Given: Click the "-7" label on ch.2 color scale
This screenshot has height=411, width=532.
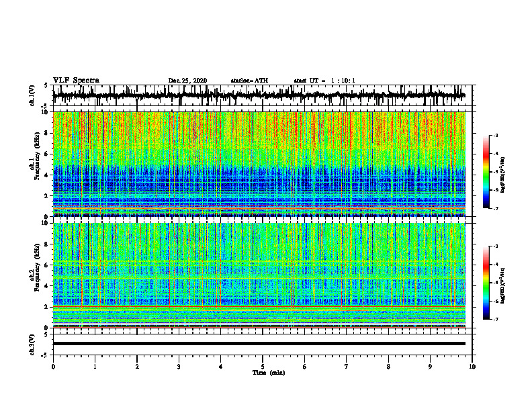Looking at the screenshot, I should 496,319.
